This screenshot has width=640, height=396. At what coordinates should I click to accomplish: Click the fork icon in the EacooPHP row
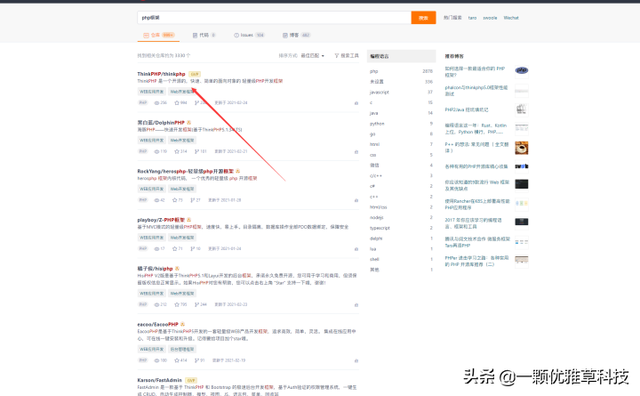click(x=197, y=360)
